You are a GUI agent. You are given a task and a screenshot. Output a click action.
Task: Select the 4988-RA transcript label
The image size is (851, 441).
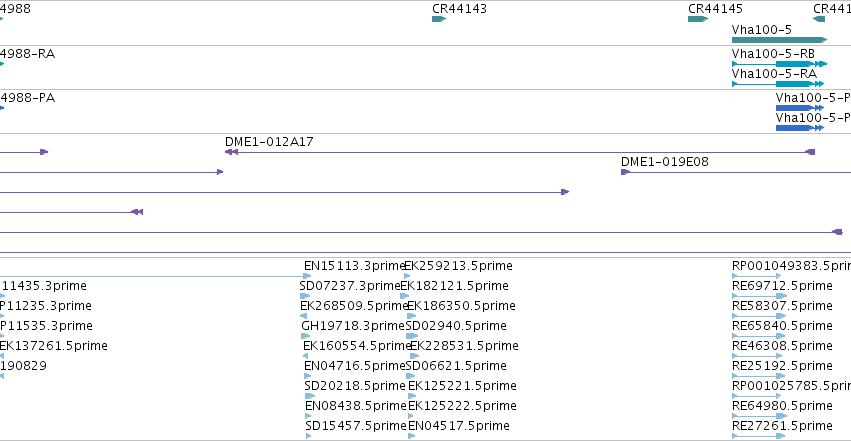(x=28, y=54)
